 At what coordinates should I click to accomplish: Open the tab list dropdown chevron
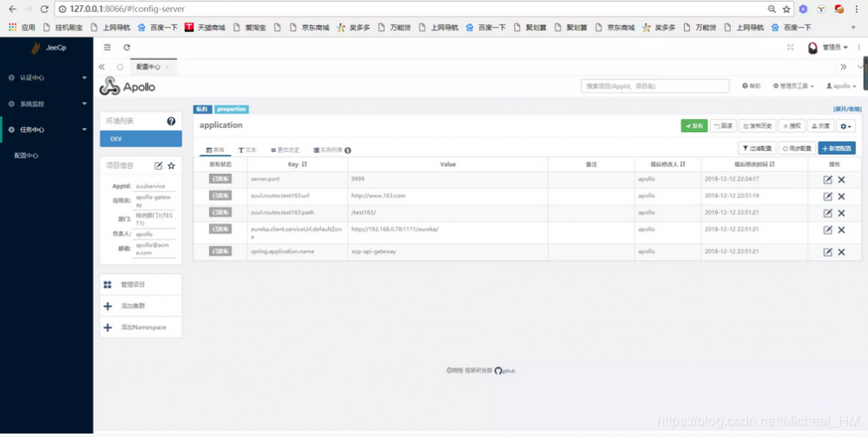point(859,67)
